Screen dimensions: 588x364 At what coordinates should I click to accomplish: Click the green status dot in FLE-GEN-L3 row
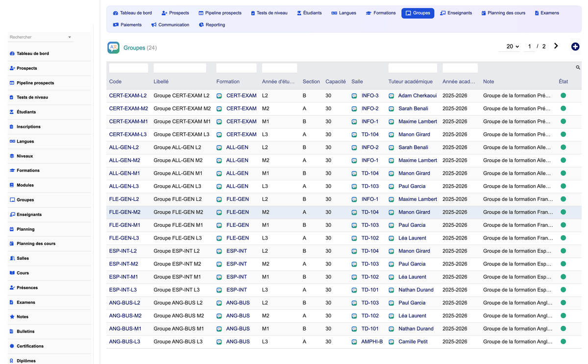tap(563, 238)
